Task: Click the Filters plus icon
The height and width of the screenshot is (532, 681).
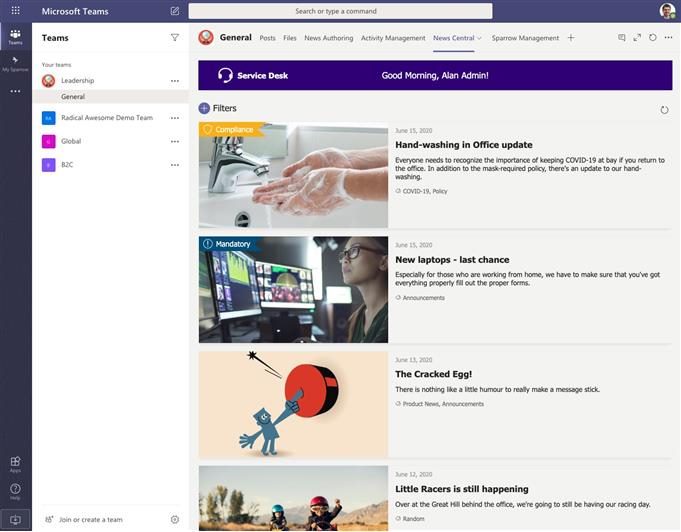Action: point(204,108)
